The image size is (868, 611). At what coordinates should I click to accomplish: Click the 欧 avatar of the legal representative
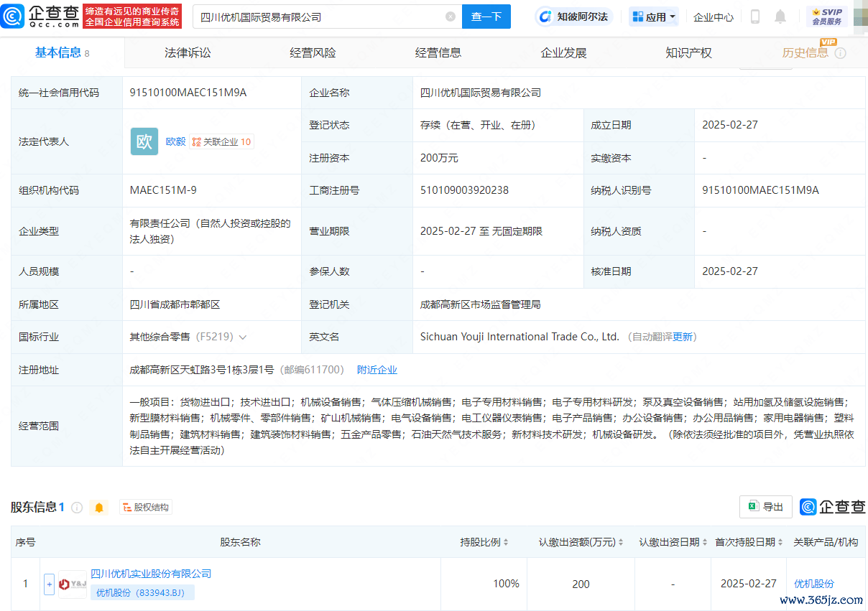(x=144, y=141)
